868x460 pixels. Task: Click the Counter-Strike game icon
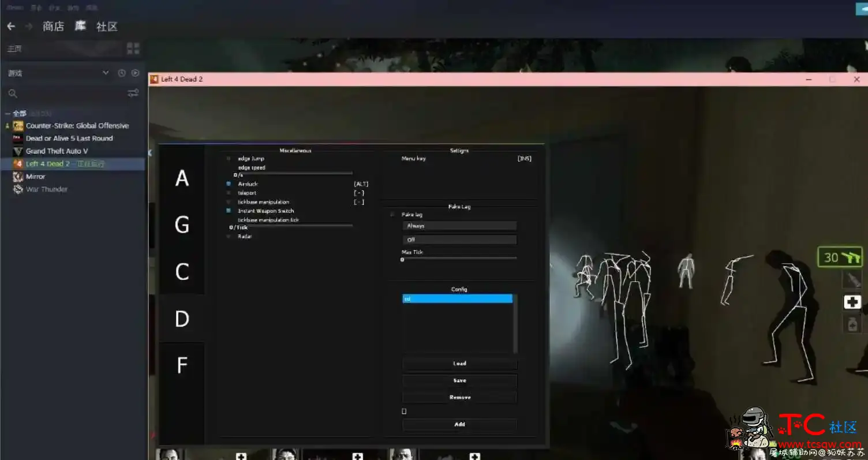(x=18, y=126)
